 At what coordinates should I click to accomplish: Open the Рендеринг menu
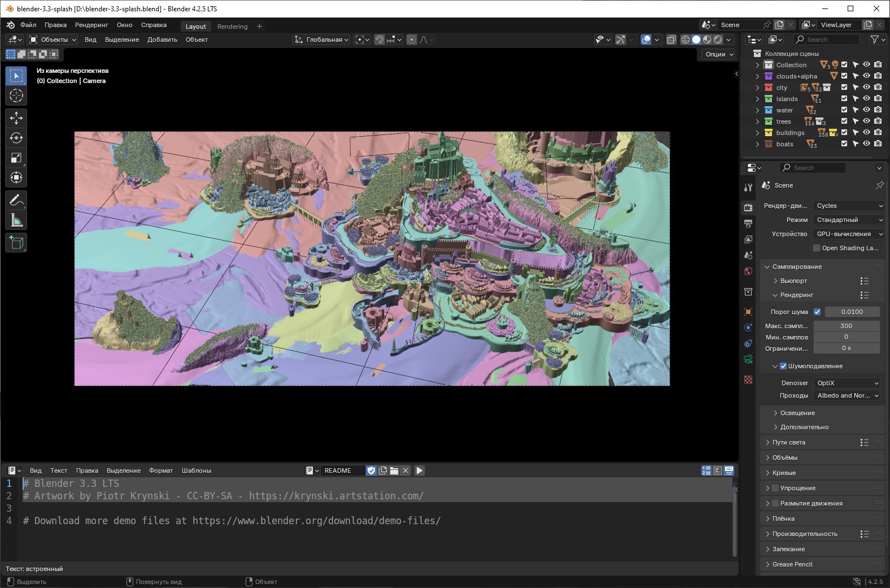tap(91, 25)
